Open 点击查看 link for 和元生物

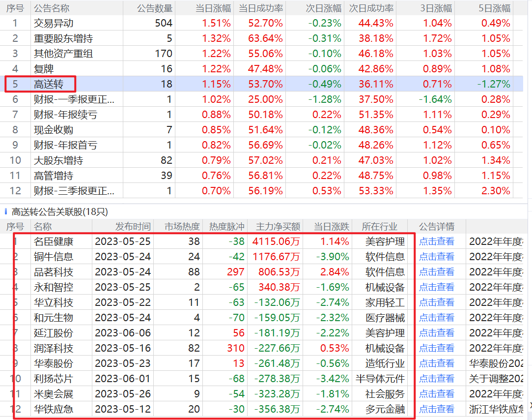tap(437, 318)
